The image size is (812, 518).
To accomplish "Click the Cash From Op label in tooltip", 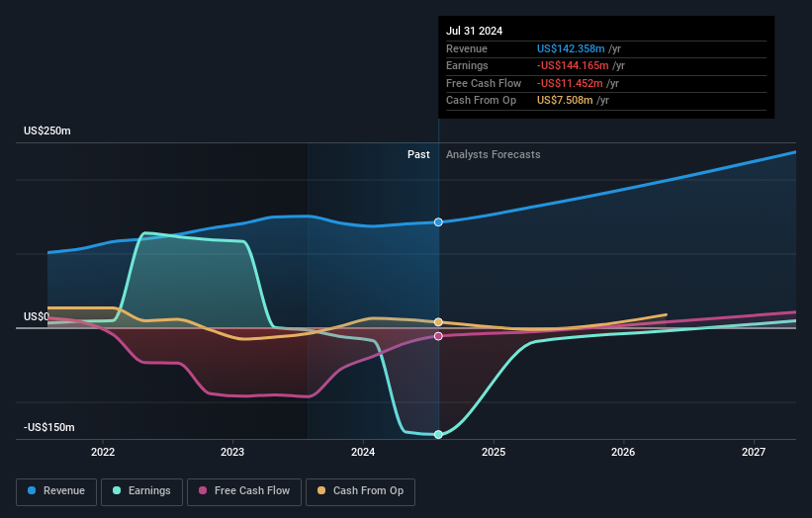I will pyautogui.click(x=481, y=101).
